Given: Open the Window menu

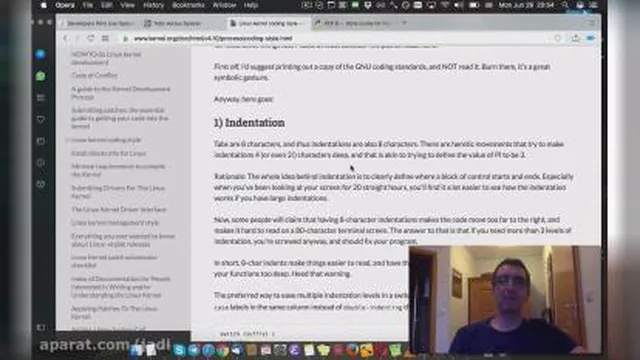Looking at the screenshot, I should coord(224,5).
